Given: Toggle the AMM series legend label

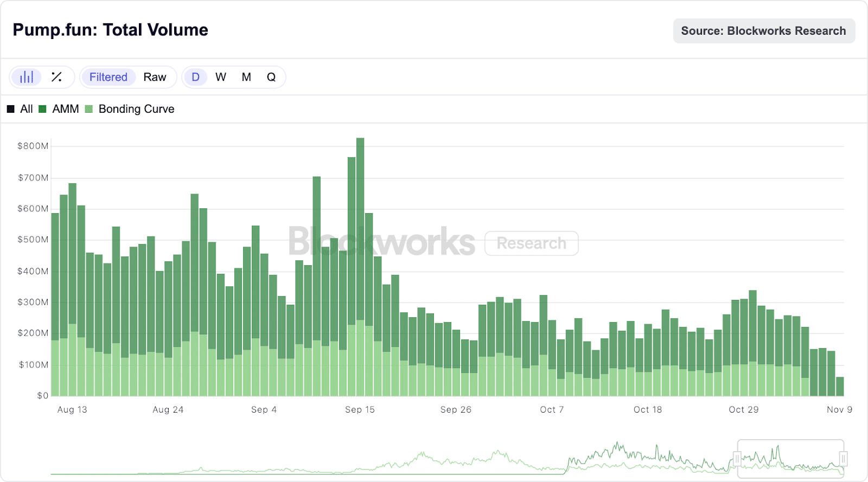Looking at the screenshot, I should 66,109.
